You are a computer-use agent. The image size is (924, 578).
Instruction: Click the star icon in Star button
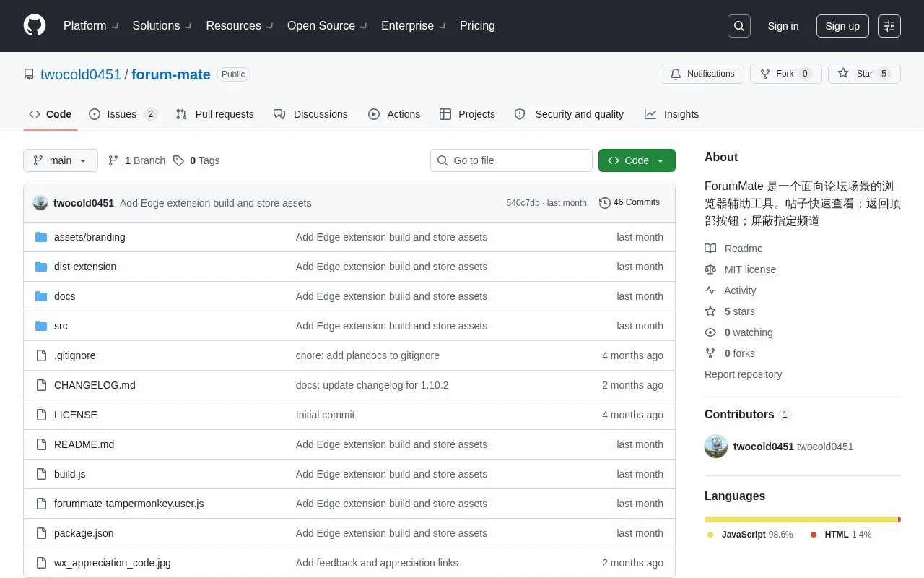[842, 74]
